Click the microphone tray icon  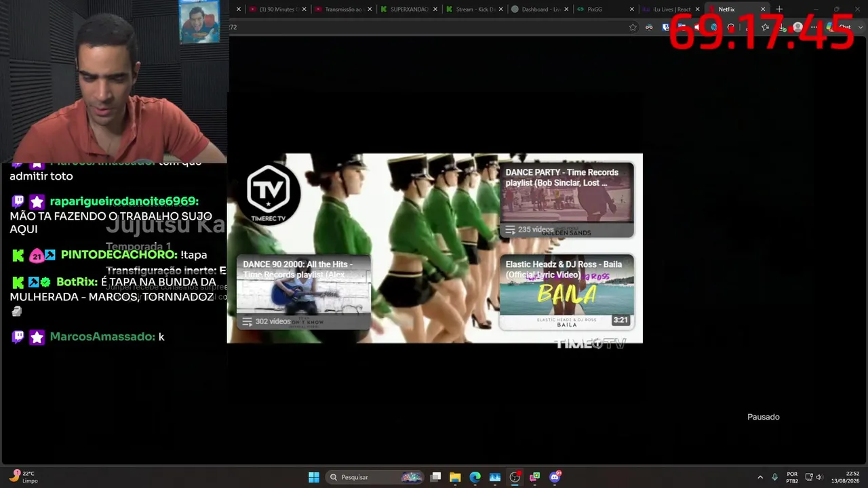774,477
